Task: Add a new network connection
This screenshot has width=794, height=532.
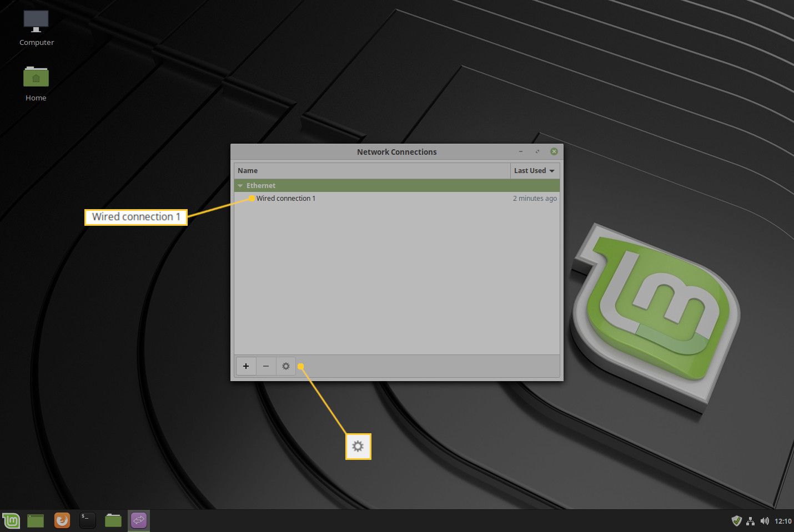Action: (x=246, y=366)
